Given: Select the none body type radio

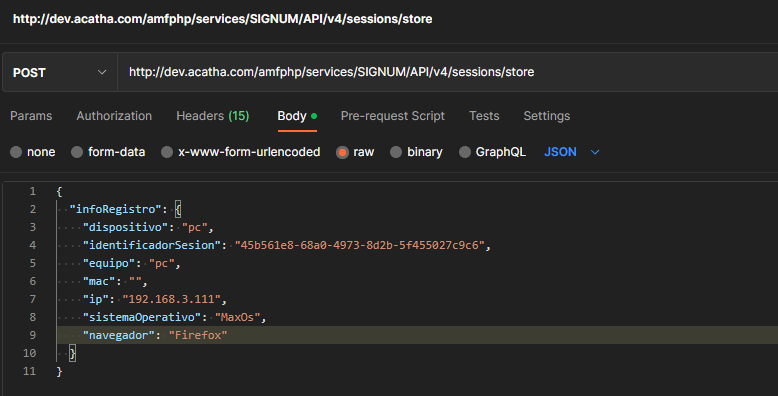Looking at the screenshot, I should coord(16,152).
